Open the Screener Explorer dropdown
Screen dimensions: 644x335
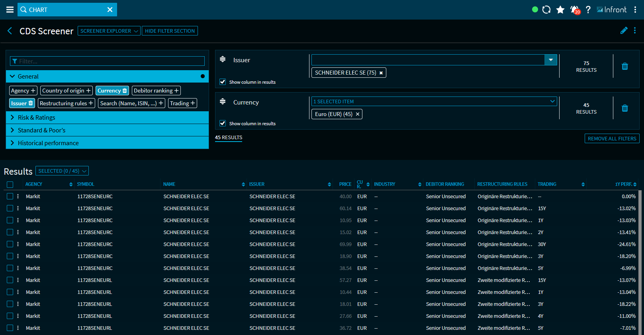pyautogui.click(x=109, y=31)
